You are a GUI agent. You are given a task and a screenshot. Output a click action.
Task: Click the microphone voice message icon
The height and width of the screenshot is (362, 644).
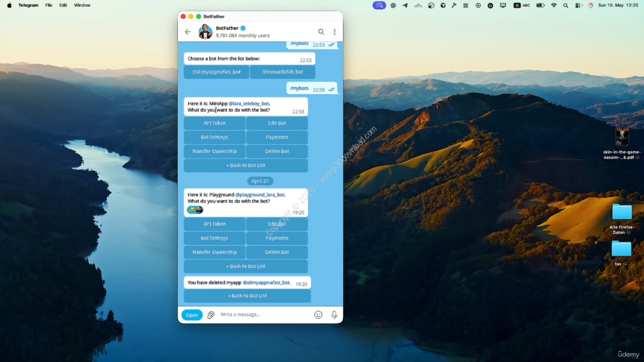(x=334, y=315)
